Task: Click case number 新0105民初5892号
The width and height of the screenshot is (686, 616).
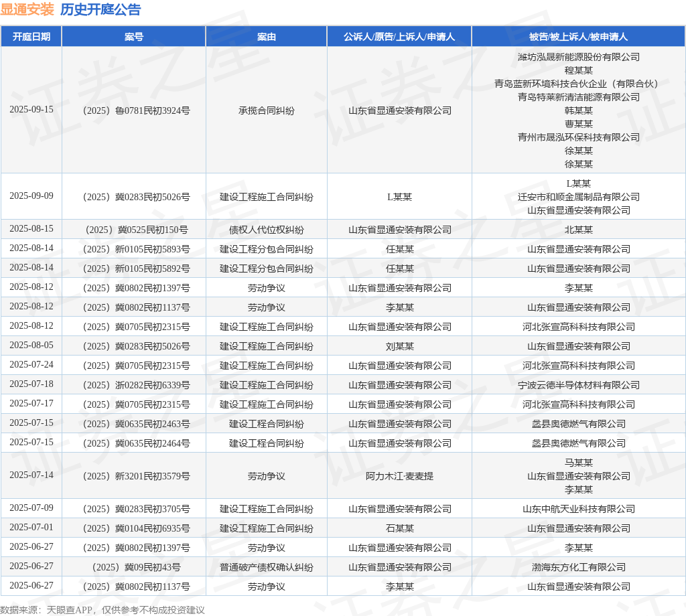Action: pyautogui.click(x=137, y=269)
